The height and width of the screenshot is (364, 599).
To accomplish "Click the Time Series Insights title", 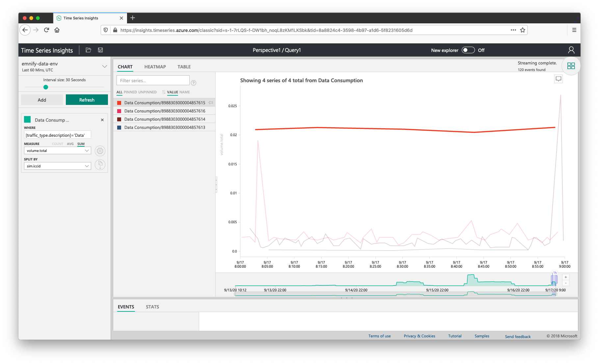I will [47, 50].
